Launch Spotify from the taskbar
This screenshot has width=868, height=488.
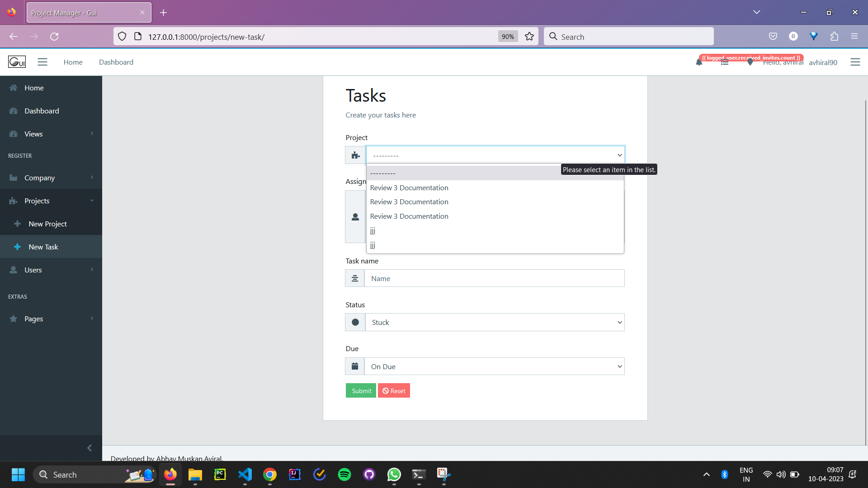[x=344, y=474]
